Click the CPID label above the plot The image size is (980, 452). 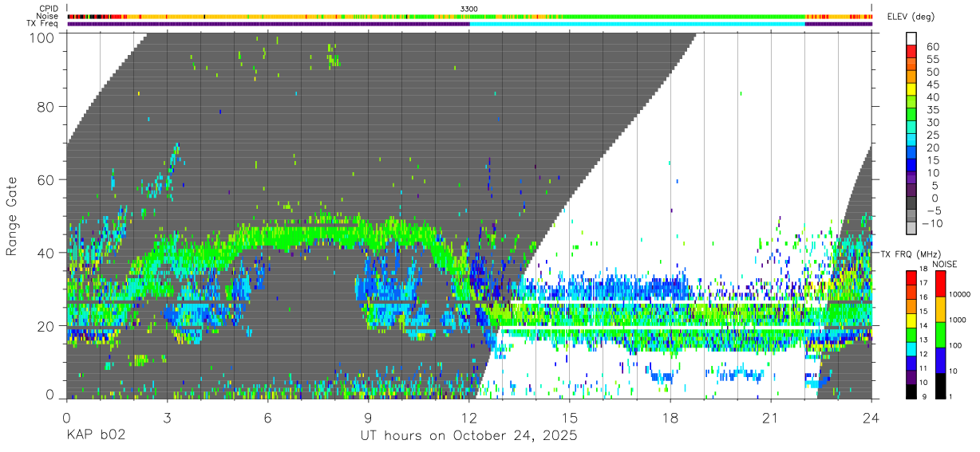(48, 8)
